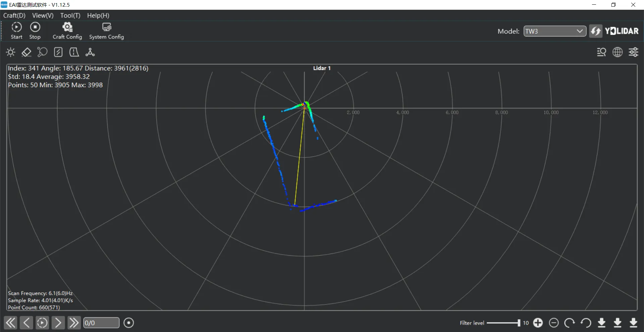Adjust the Filter level slider
644x332 pixels.
[x=503, y=323]
